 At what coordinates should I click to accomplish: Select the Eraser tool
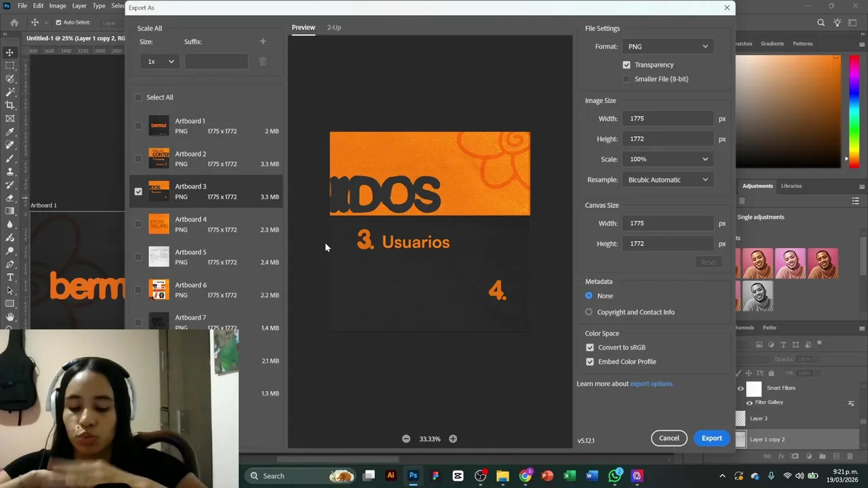(x=9, y=198)
